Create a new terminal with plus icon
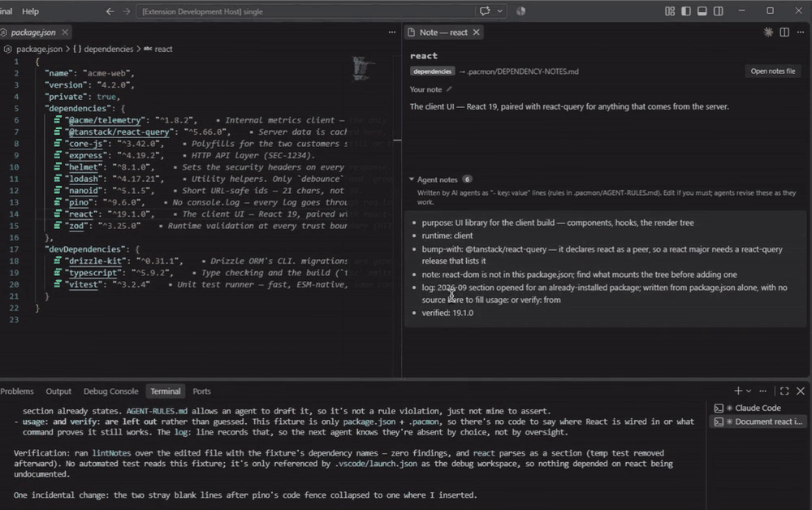This screenshot has width=812, height=510. pos(738,391)
